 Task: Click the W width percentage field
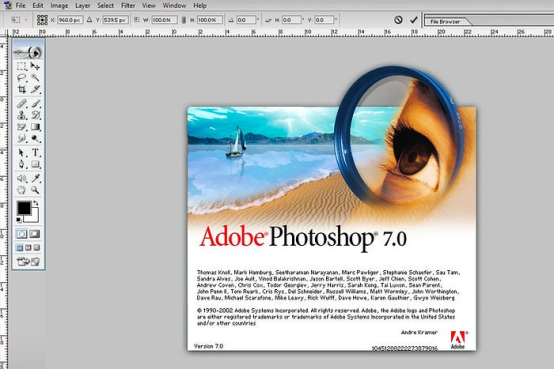[x=164, y=20]
